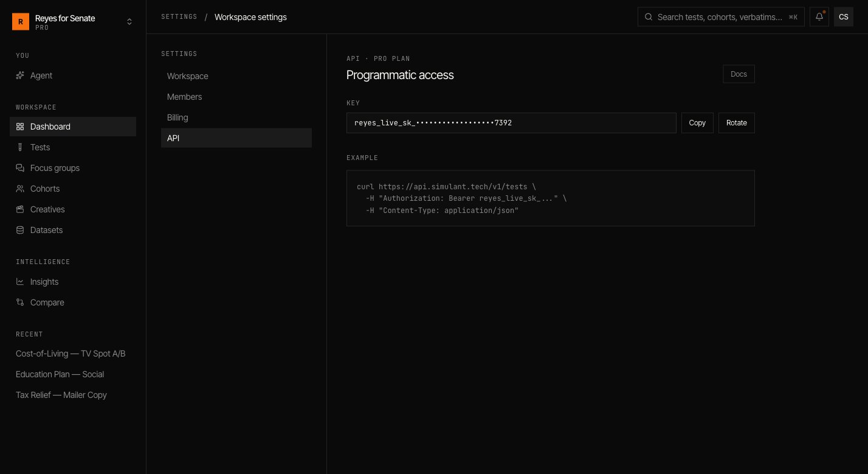Click the Compare branches icon

(20, 302)
